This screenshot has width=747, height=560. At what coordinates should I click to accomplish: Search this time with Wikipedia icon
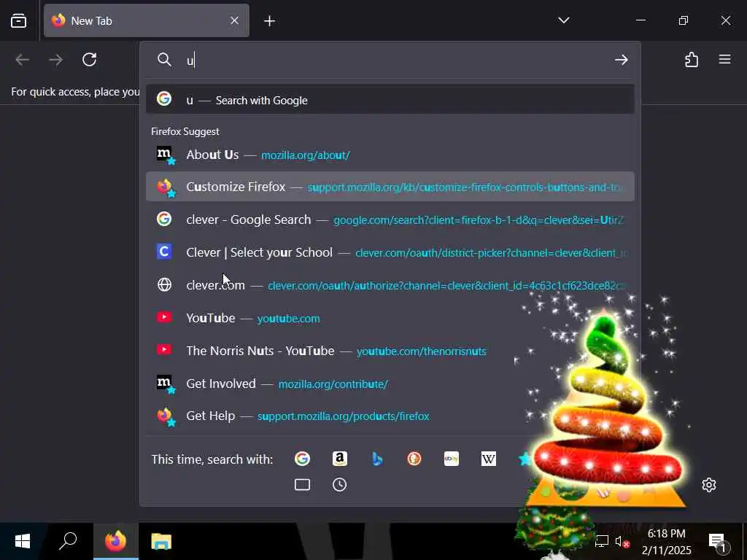tap(488, 459)
